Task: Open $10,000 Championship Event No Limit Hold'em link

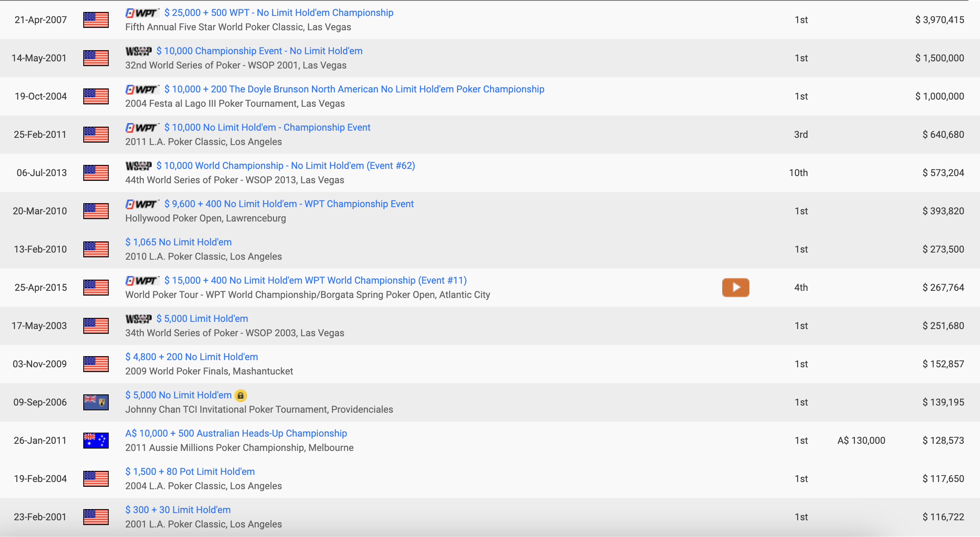Action: coord(259,51)
